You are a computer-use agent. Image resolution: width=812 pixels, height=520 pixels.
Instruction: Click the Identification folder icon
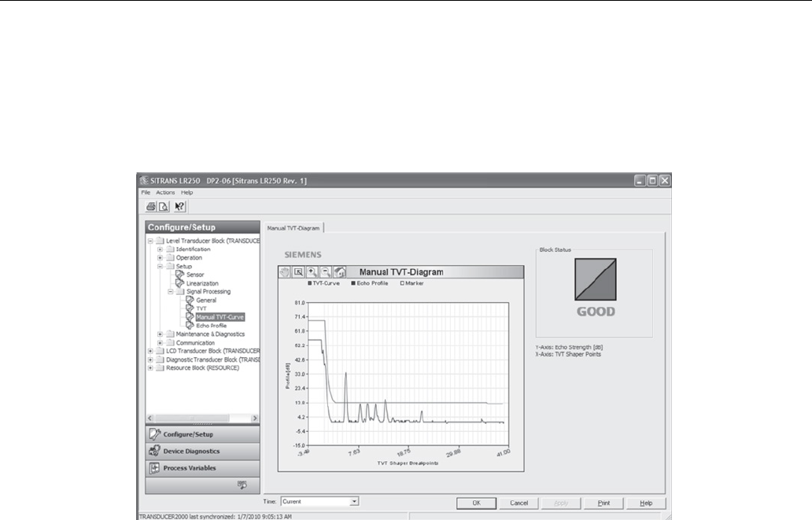click(x=170, y=249)
